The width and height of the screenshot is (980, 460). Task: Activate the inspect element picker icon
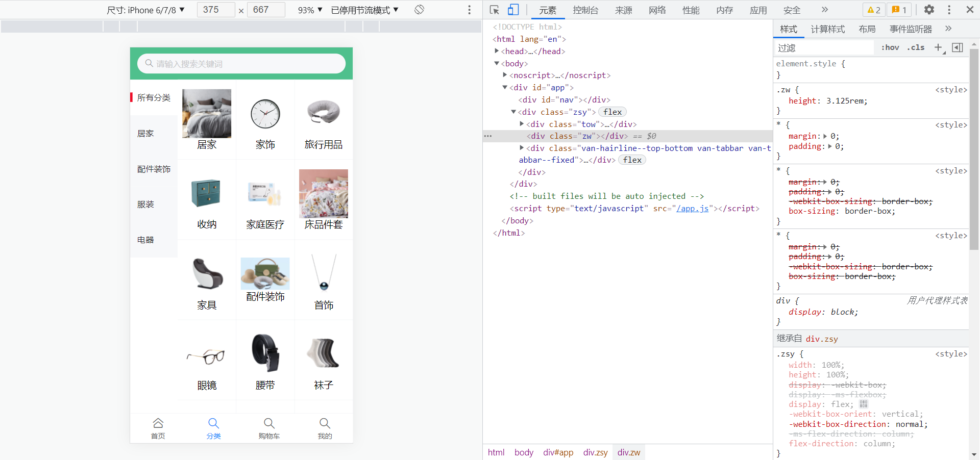tap(494, 10)
